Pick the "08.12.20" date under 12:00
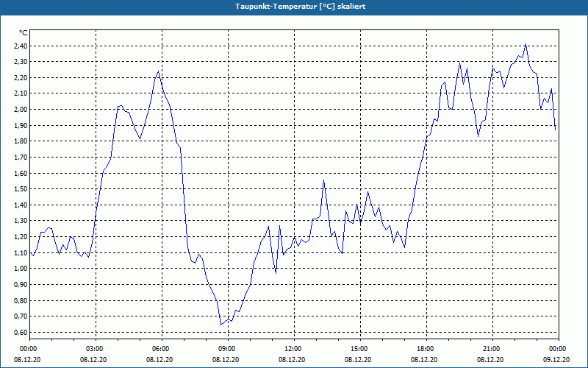588x368 pixels. [292, 360]
